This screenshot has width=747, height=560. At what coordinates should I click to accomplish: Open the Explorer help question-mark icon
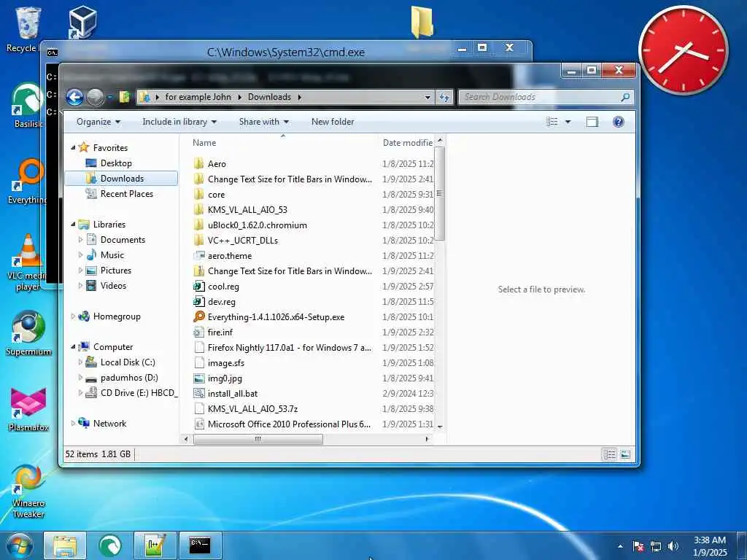(x=619, y=122)
